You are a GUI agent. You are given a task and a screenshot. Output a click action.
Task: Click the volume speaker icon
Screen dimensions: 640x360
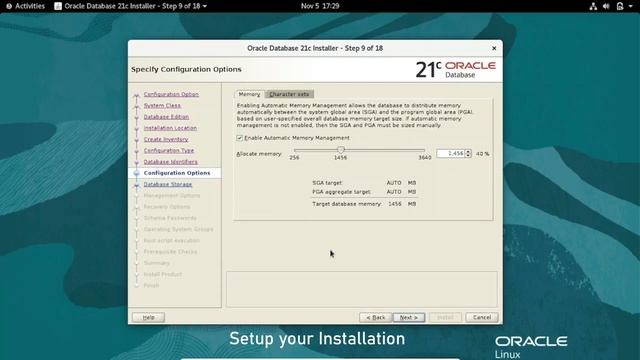[x=606, y=6]
